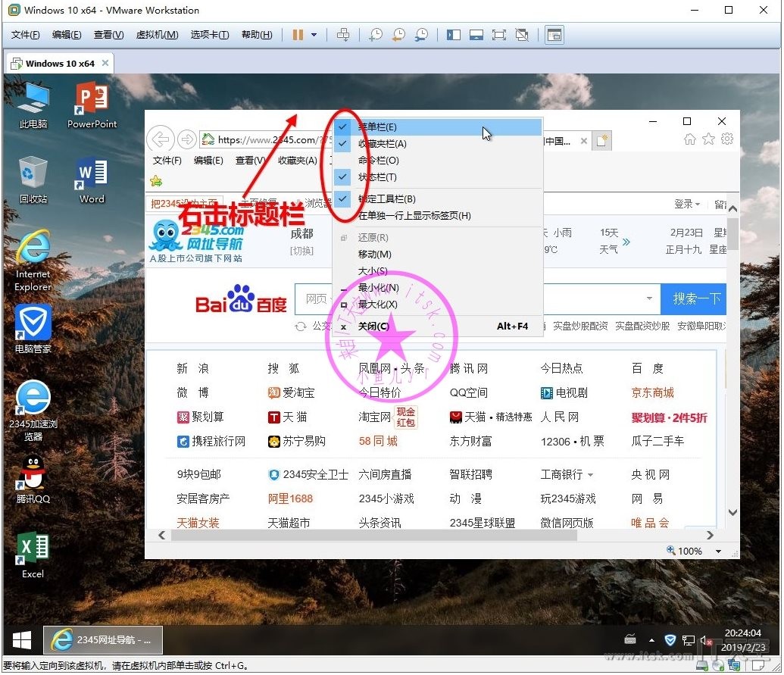The height and width of the screenshot is (675, 784).
Task: Click horizontal scrollbar right arrow in IE
Action: coord(710,535)
